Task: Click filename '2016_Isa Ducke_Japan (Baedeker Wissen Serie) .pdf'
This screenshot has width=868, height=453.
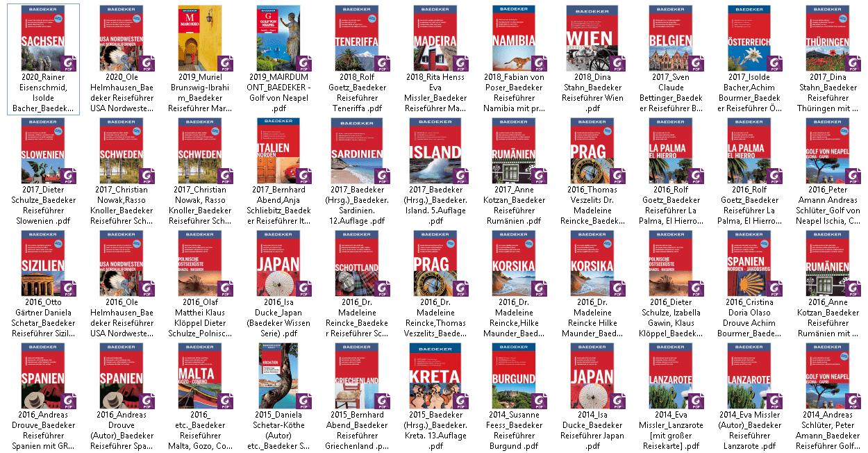Action: tap(279, 318)
